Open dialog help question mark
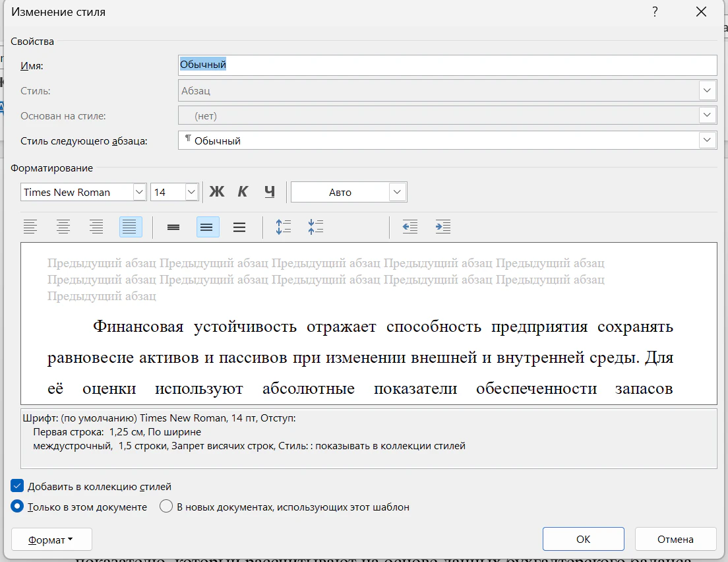Screen dimensions: 728x562 [655, 12]
